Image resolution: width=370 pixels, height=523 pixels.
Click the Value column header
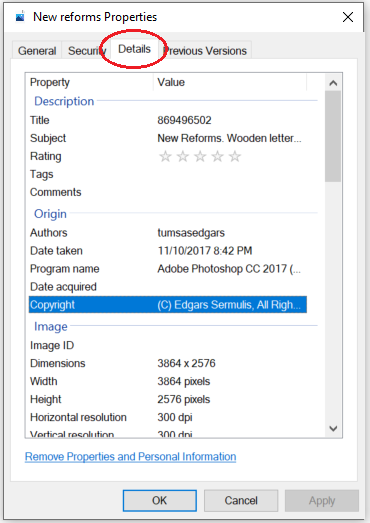pyautogui.click(x=171, y=82)
